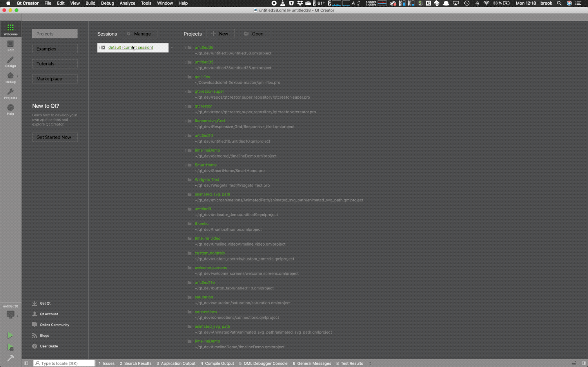Screen dimensions: 588x367
Task: Click the Blogs RSS icon
Action: click(34, 335)
